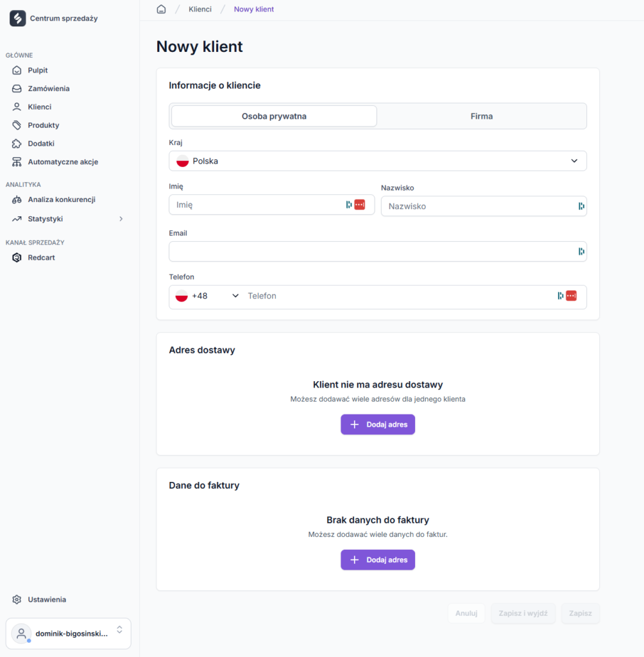Open the Kraj country dropdown
This screenshot has height=657, width=644.
click(x=377, y=161)
